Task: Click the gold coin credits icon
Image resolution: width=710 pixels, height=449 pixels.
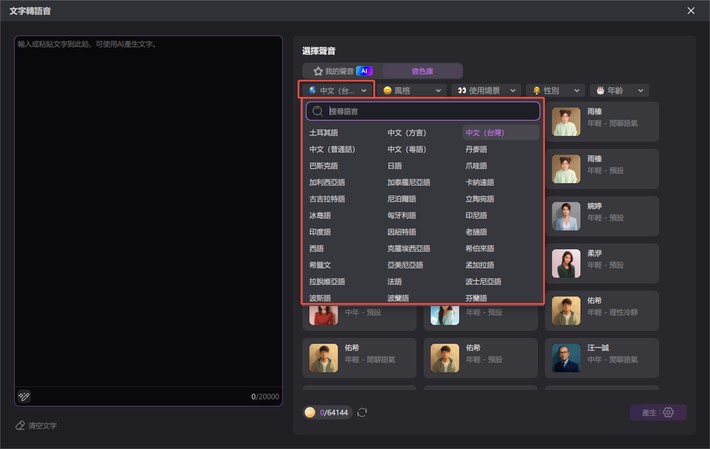Action: 310,412
